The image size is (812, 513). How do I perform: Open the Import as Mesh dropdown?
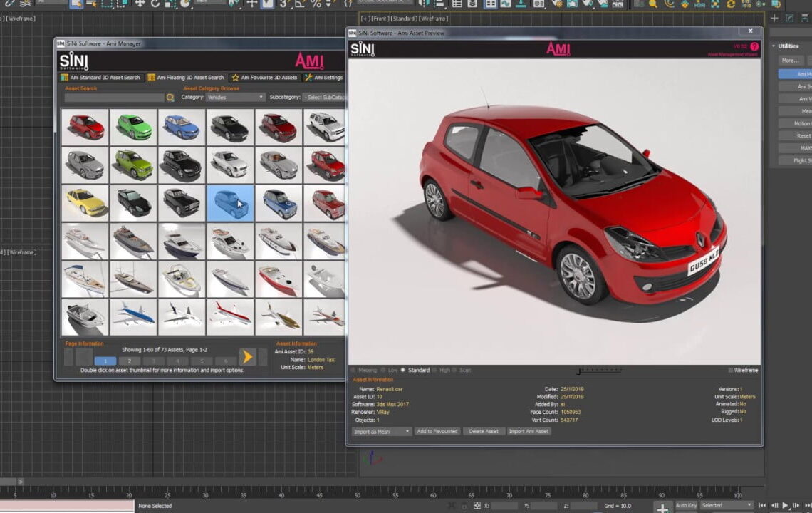click(x=380, y=432)
